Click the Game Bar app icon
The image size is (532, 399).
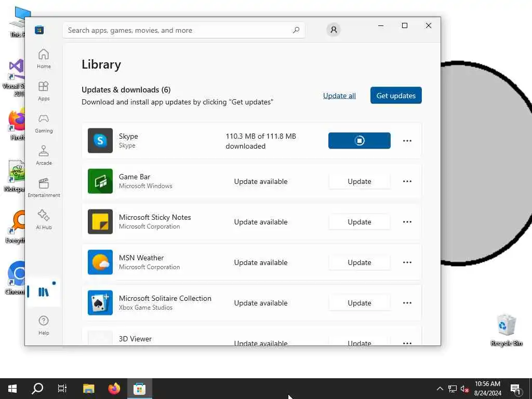[x=100, y=181]
